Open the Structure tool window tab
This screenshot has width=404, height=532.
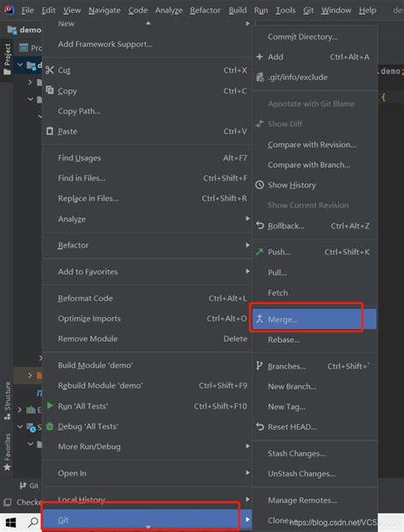click(x=7, y=401)
